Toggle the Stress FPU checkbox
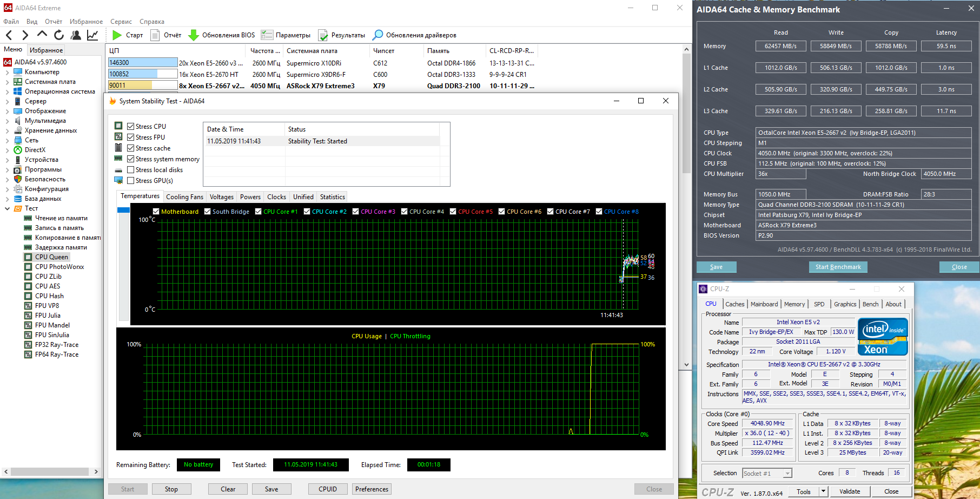 130,137
